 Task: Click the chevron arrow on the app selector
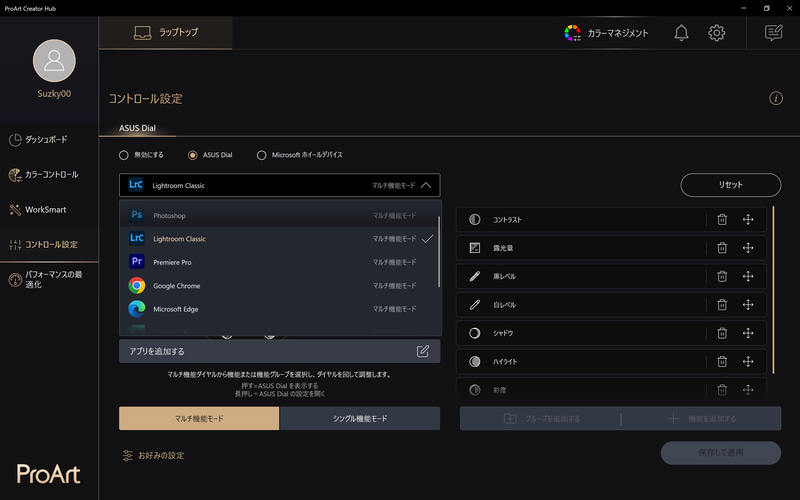[x=426, y=185]
